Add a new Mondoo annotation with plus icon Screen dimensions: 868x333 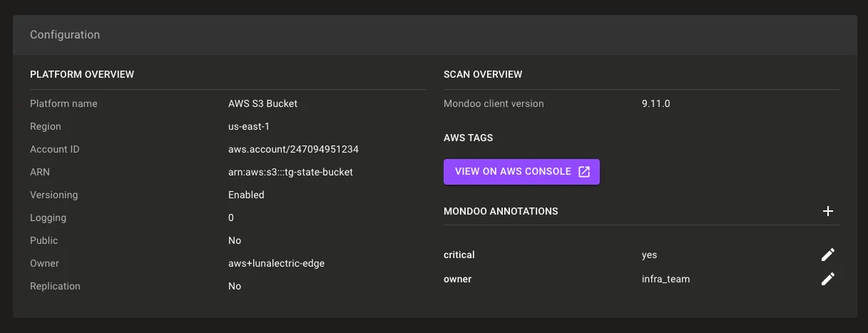[x=827, y=211]
